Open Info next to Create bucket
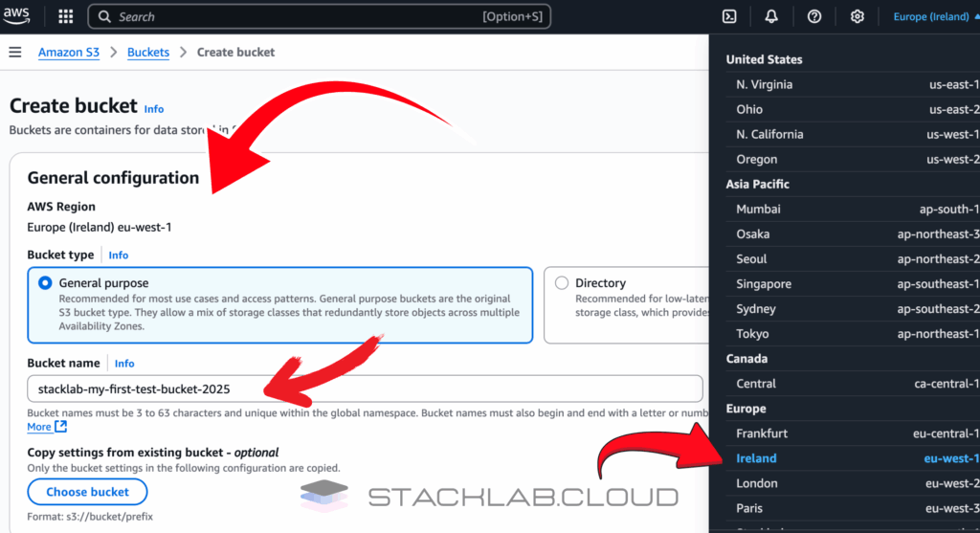Viewport: 980px width, 533px height. click(x=154, y=109)
